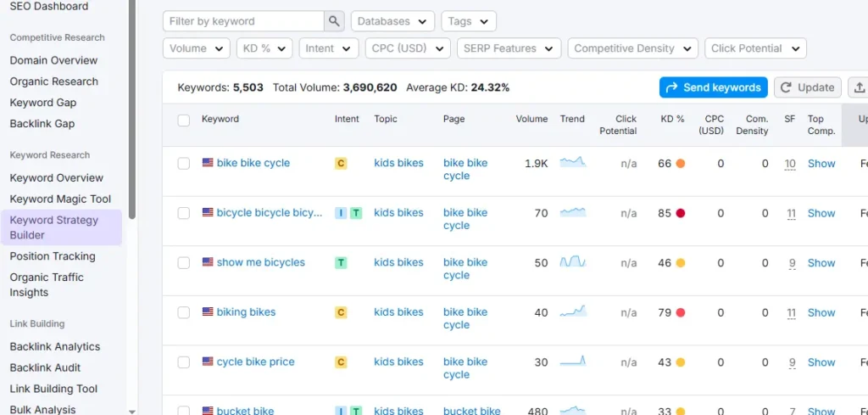
Task: Click the I intent badge for bicycle bicycle row
Action: (x=341, y=213)
